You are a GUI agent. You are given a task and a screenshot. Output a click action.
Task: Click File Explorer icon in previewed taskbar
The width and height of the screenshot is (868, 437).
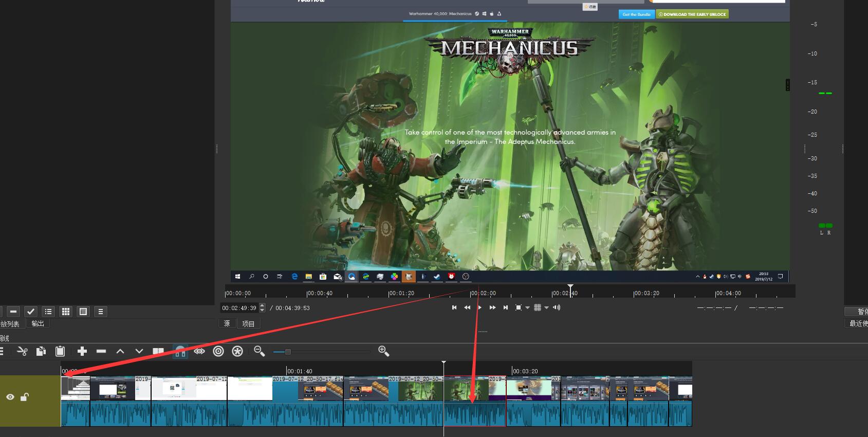pos(308,276)
